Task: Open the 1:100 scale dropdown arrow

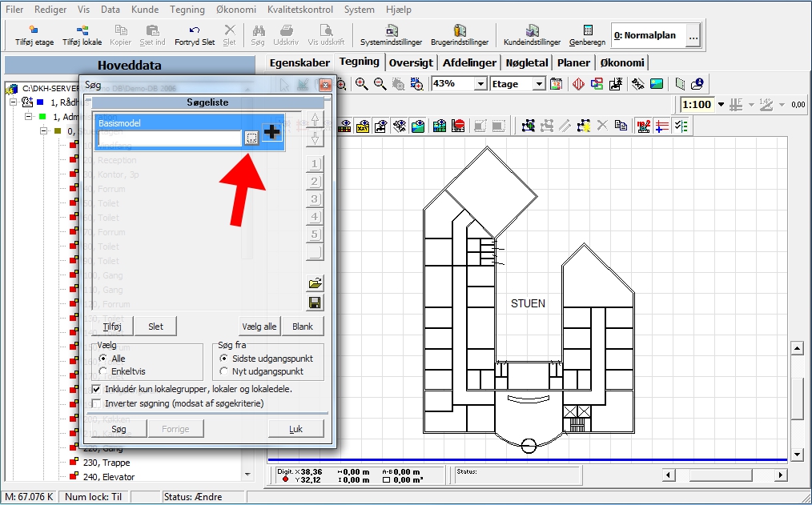Action: tap(721, 105)
